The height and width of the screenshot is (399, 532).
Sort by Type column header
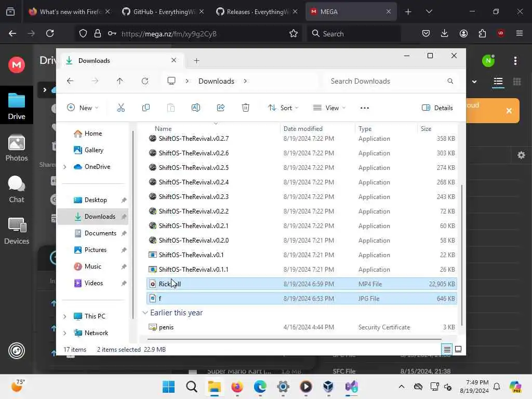click(365, 129)
